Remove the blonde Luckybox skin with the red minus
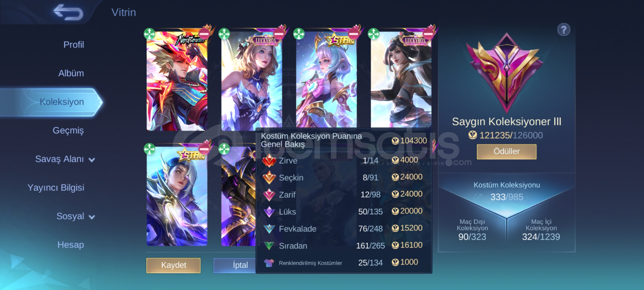Screen dimensions: 644x290 [x=279, y=34]
